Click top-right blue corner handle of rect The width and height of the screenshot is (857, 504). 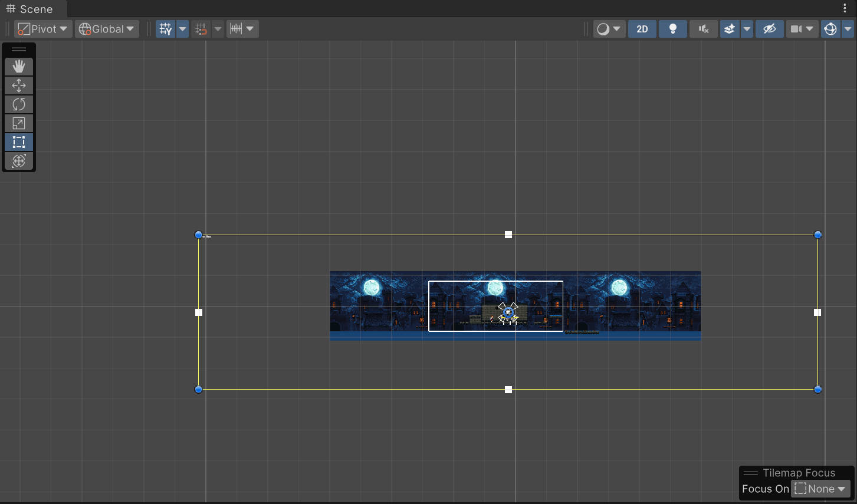[817, 235]
